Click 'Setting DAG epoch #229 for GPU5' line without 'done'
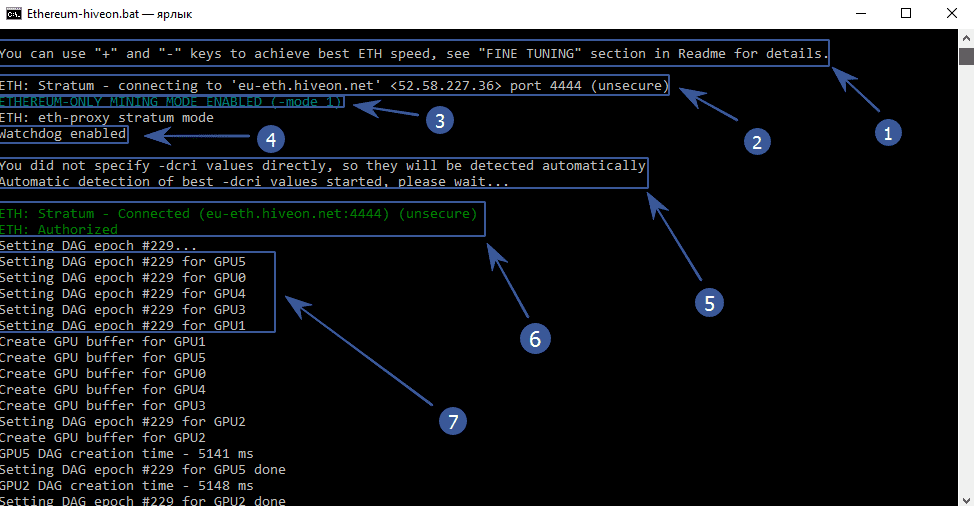The width and height of the screenshot is (974, 506). [123, 262]
